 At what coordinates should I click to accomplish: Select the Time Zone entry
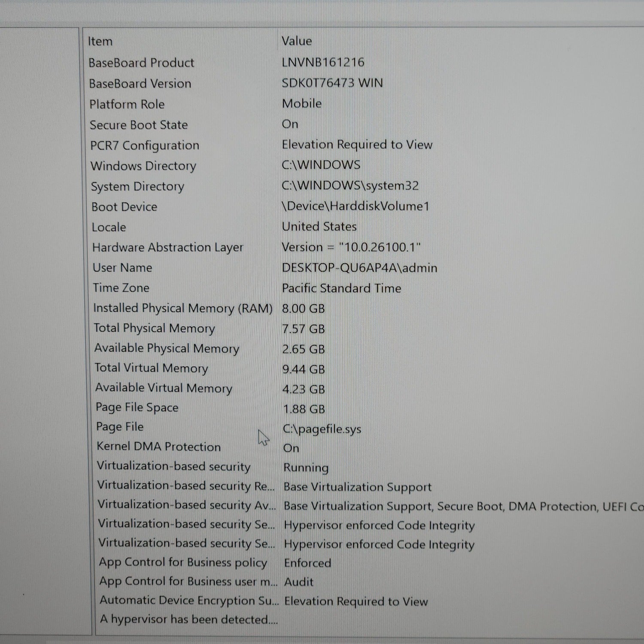coord(121,288)
